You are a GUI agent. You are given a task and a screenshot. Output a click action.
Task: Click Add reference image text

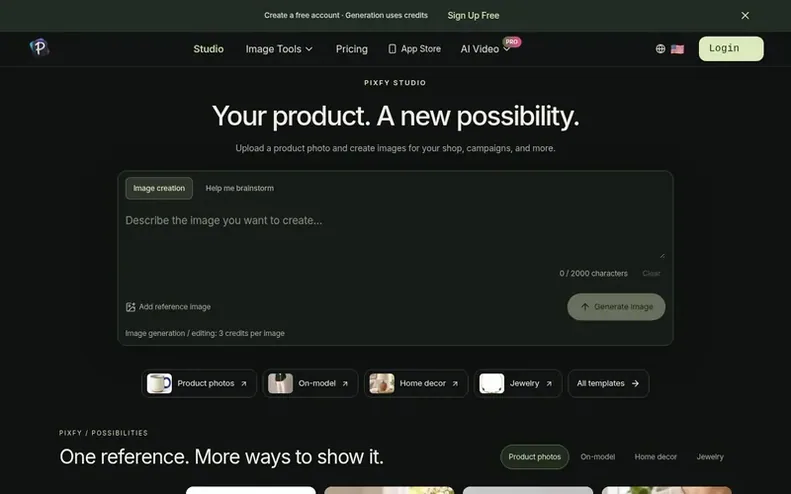coord(175,307)
